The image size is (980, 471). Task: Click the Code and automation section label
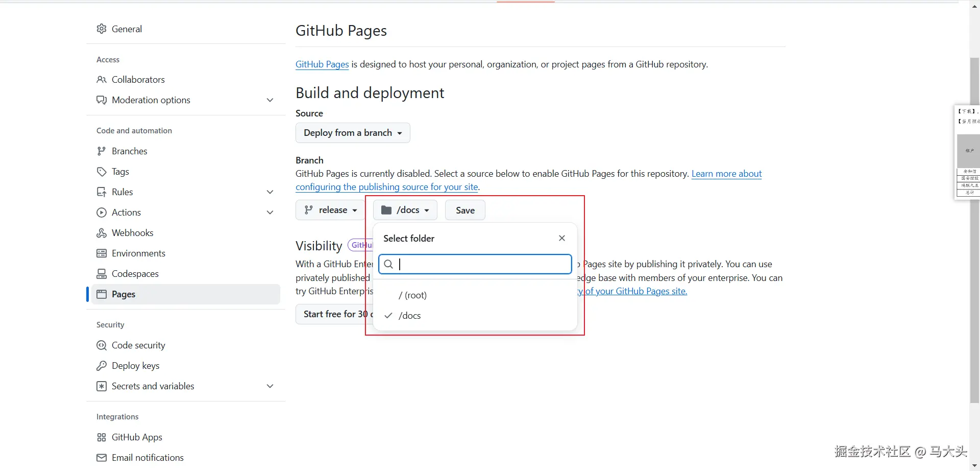(x=134, y=131)
